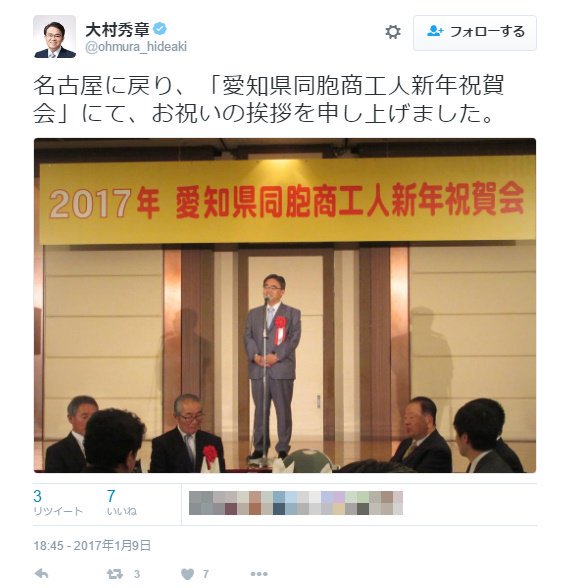Visit the @ohmura_hideaki handle link
This screenshot has width=567, height=588.
point(136,47)
